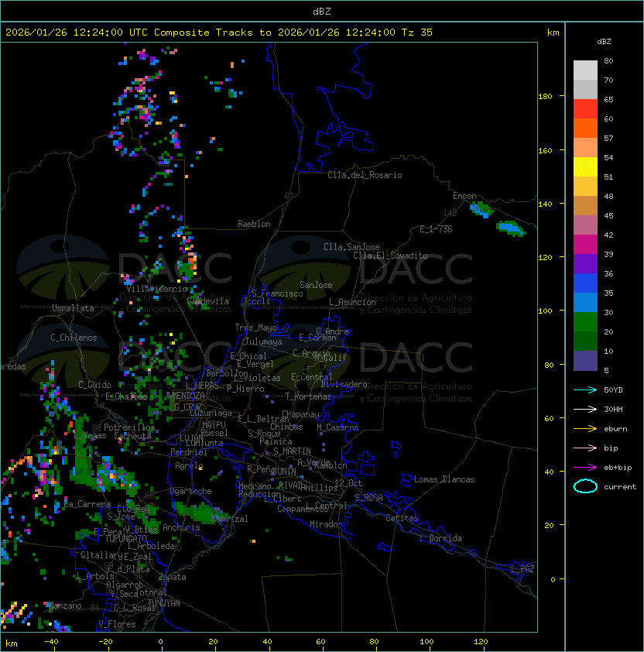Click the yellow eburn arrow in legend
The image size is (644, 652).
pos(585,429)
